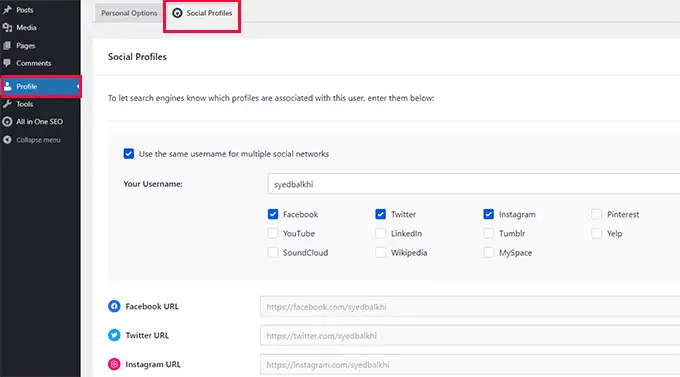This screenshot has width=680, height=377.
Task: Click the "To let search engines know" description
Action: pyautogui.click(x=271, y=98)
